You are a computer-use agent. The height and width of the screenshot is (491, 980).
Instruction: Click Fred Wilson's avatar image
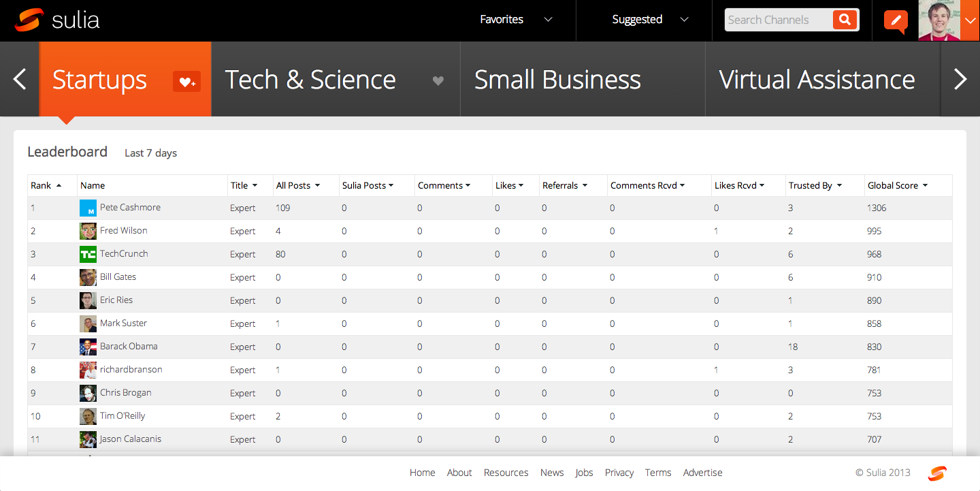point(88,231)
